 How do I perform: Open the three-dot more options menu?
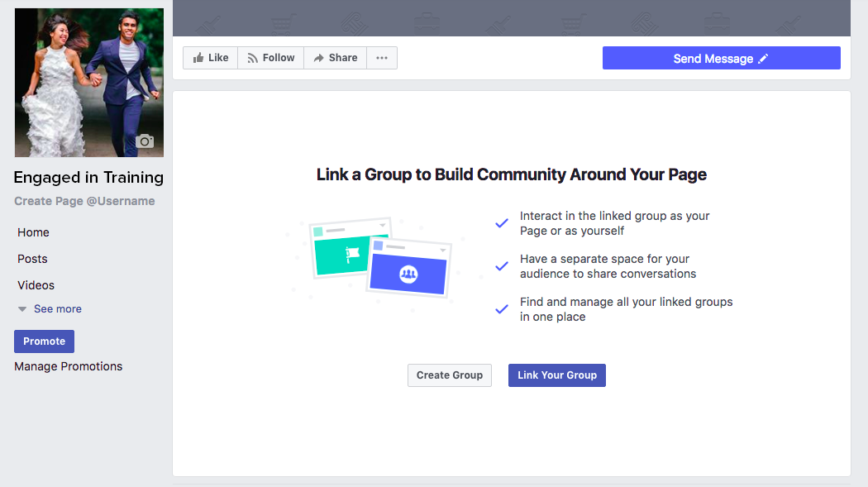tap(381, 58)
